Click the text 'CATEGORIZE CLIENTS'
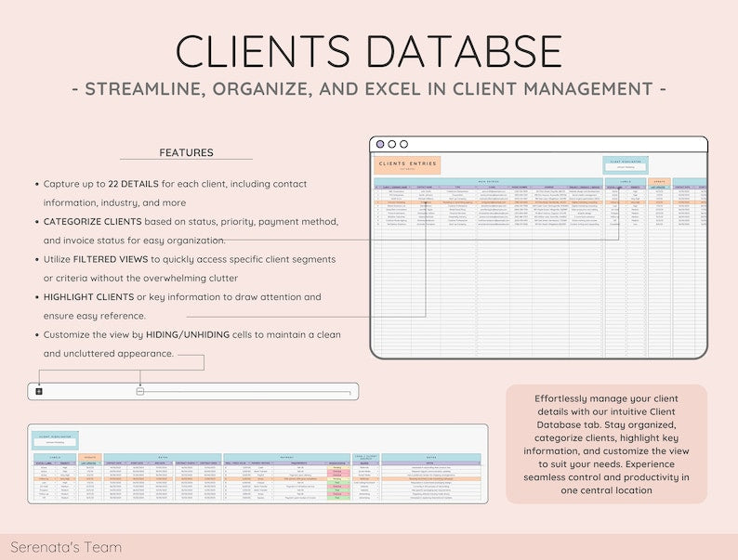Viewport: 738px width, 560px height. (x=92, y=221)
